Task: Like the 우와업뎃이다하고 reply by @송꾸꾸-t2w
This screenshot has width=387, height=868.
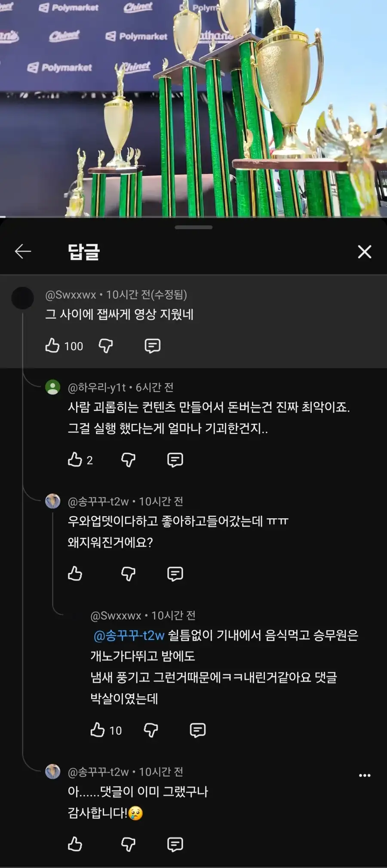Action: (x=75, y=574)
